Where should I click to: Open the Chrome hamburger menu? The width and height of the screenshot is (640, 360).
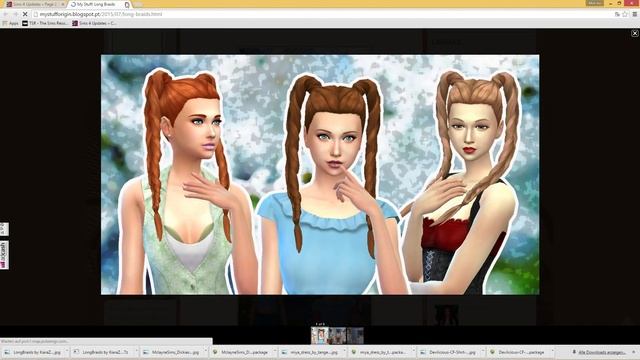tap(635, 14)
